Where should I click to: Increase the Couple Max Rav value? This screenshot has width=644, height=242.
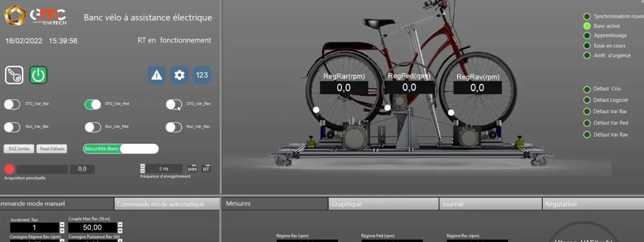[x=120, y=225]
